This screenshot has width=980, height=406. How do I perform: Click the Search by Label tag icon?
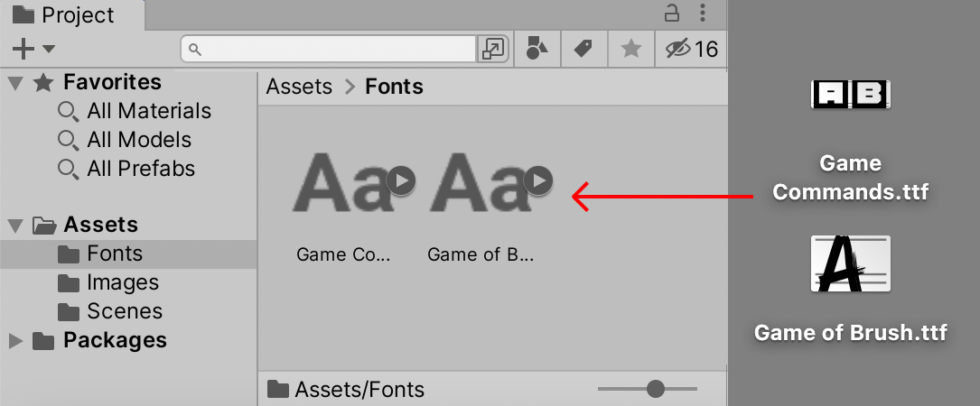(583, 49)
